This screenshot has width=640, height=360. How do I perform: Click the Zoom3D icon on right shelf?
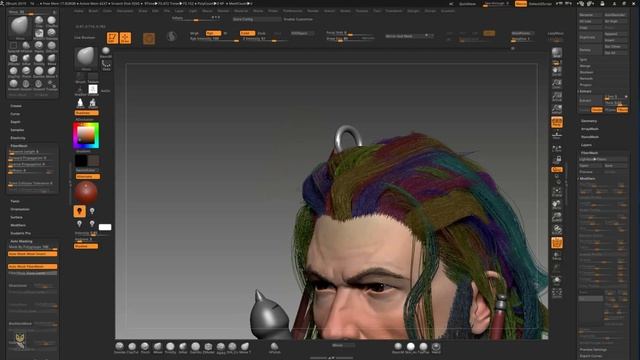point(557,217)
